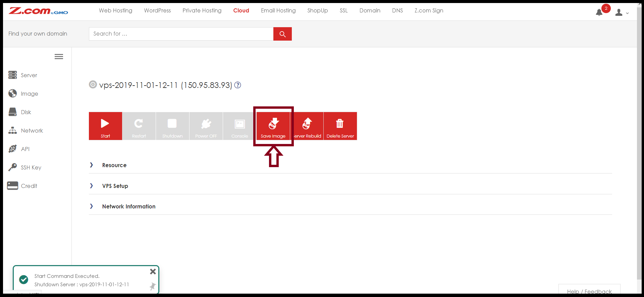The height and width of the screenshot is (297, 644).
Task: Focus the domain search input field
Action: pyautogui.click(x=181, y=34)
